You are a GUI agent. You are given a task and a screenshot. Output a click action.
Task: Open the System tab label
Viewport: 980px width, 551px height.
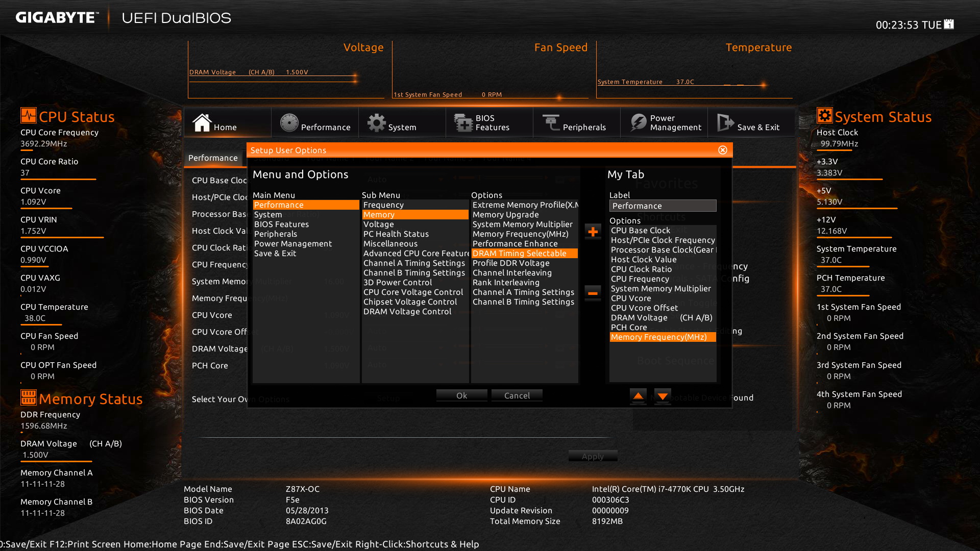point(402,127)
